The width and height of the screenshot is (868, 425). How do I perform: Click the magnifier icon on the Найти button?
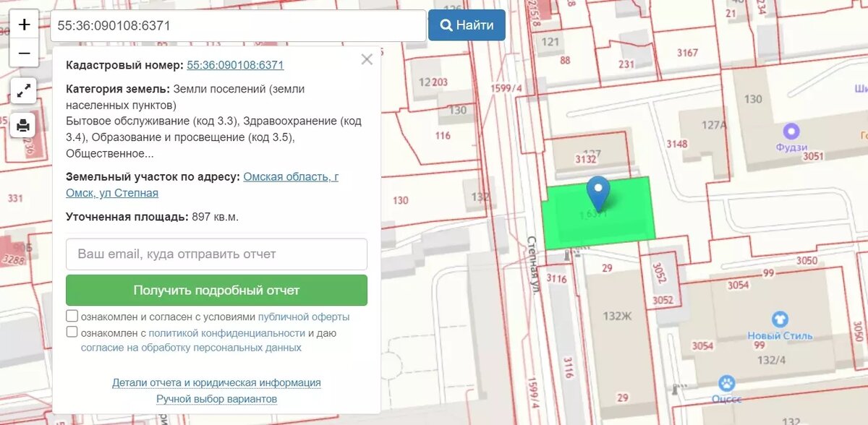pyautogui.click(x=446, y=25)
